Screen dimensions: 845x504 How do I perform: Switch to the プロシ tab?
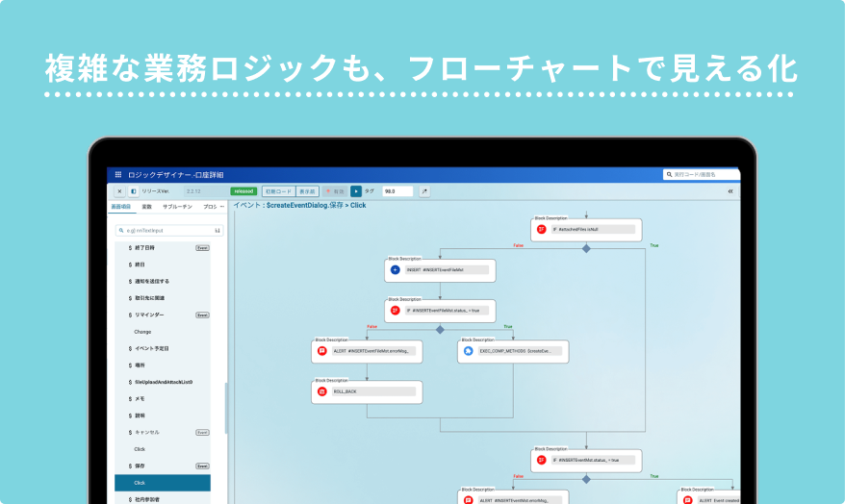pyautogui.click(x=210, y=207)
